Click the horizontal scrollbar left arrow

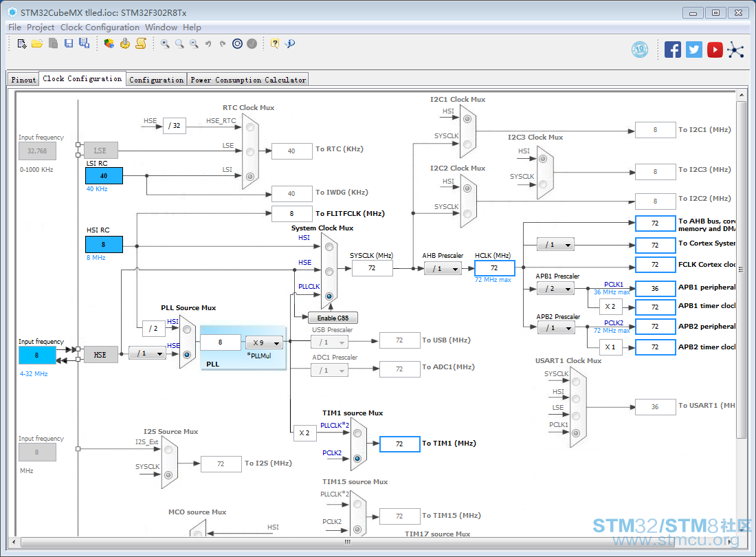pyautogui.click(x=14, y=542)
